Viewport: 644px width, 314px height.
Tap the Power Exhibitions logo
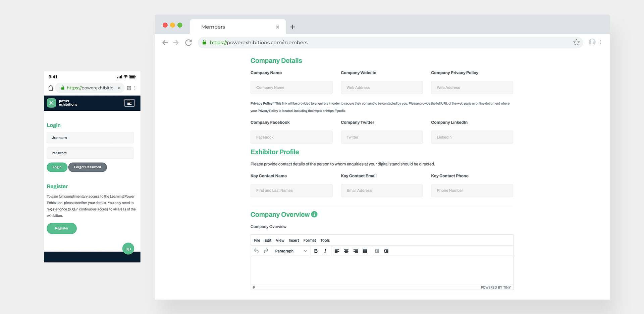pos(62,103)
